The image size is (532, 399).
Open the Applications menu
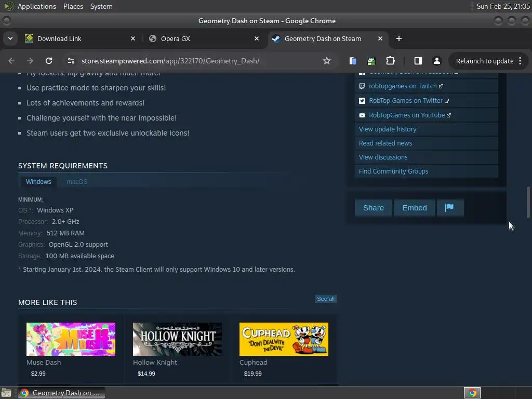(x=37, y=6)
